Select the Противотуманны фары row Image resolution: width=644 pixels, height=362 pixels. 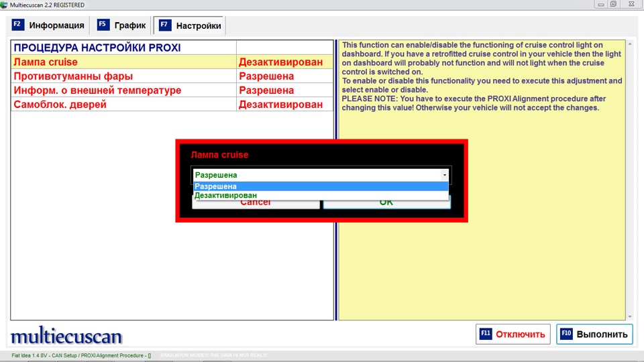[172, 76]
